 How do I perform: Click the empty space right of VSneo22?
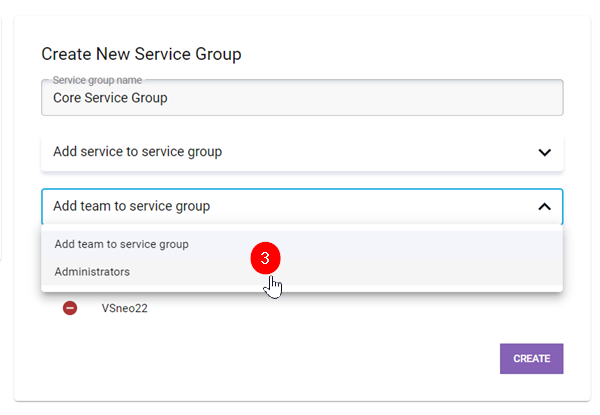(350, 309)
